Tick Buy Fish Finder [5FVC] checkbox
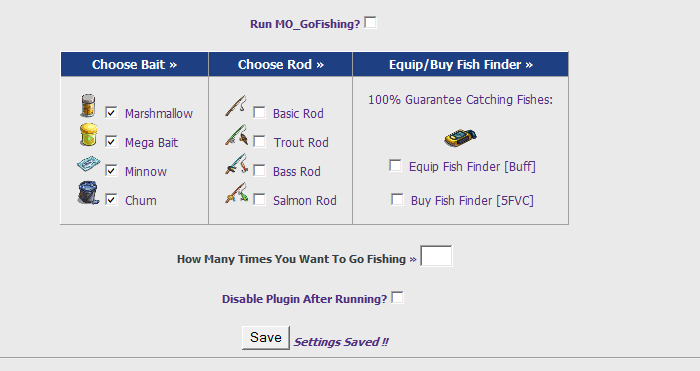The image size is (700, 371). [397, 199]
